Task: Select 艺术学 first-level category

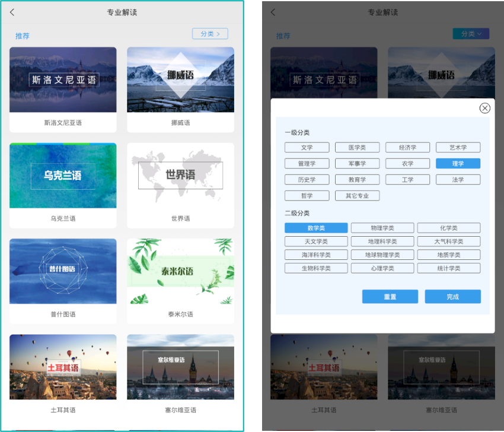Action: pyautogui.click(x=458, y=147)
